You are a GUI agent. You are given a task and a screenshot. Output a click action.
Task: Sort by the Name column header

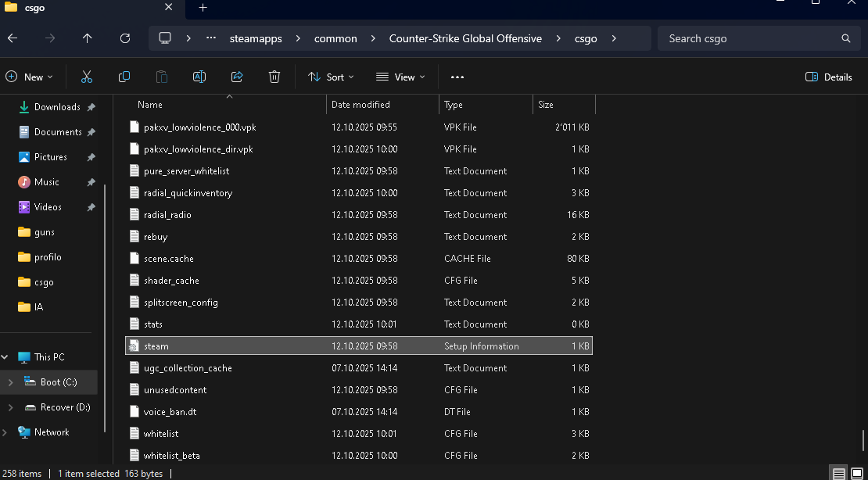click(150, 105)
